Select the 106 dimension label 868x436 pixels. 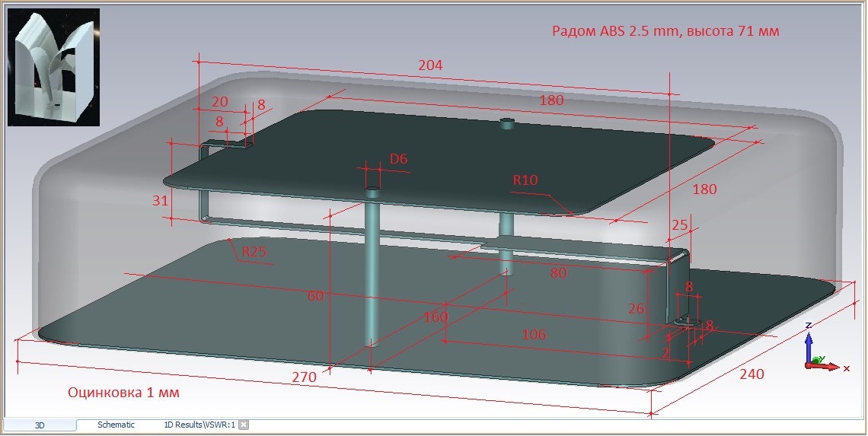coord(535,334)
